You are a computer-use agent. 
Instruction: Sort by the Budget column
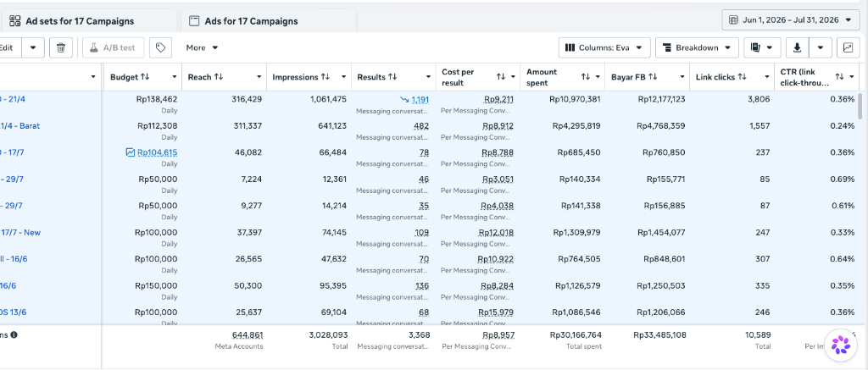pyautogui.click(x=145, y=77)
